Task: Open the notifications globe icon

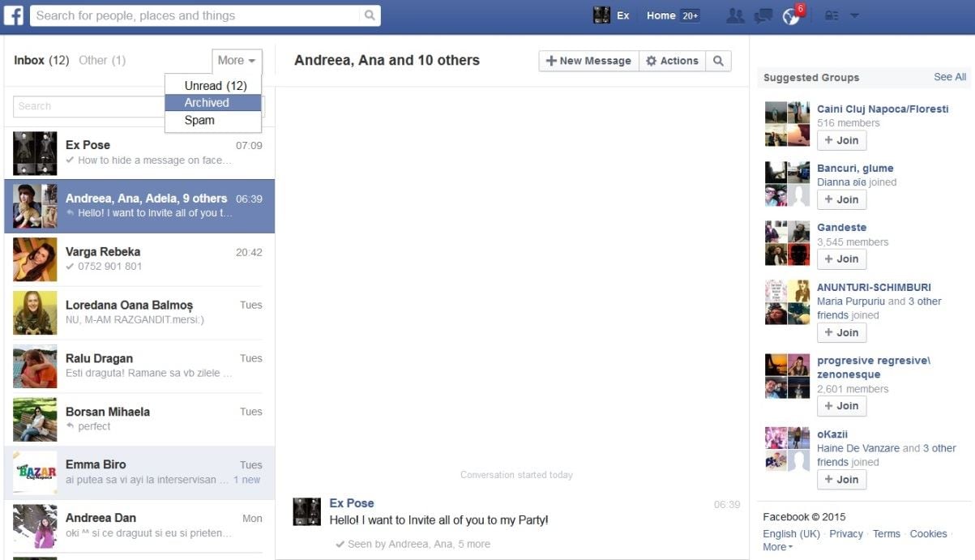Action: [x=791, y=15]
